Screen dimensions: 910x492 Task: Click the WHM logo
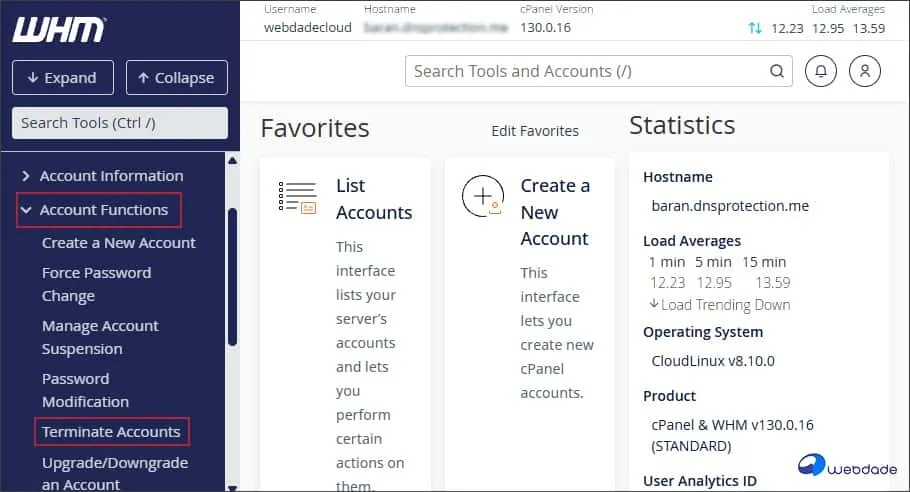click(58, 29)
